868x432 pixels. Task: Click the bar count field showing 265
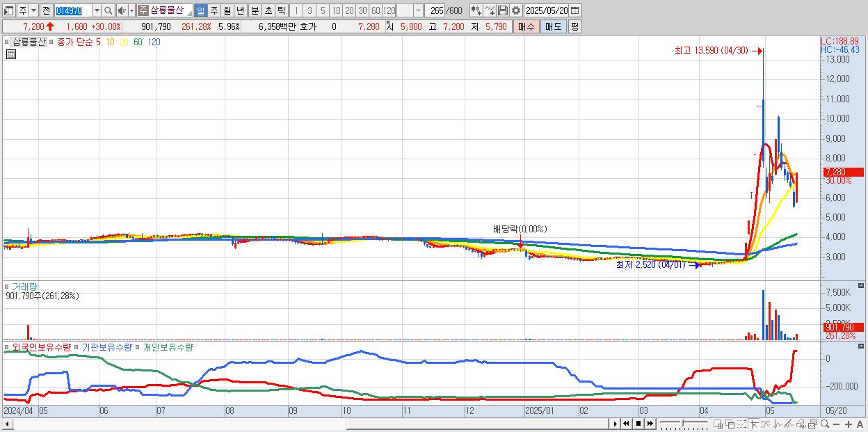pos(434,10)
